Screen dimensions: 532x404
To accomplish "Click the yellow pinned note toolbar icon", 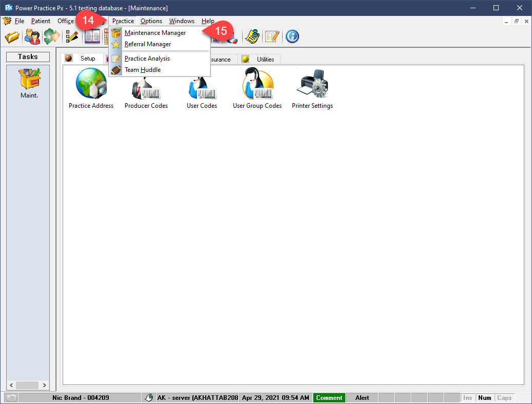I will (252, 36).
